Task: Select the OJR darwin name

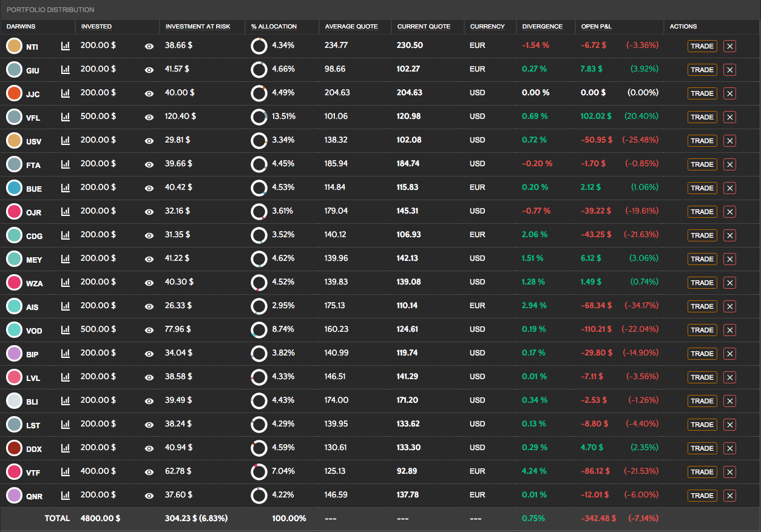Action: (x=34, y=212)
